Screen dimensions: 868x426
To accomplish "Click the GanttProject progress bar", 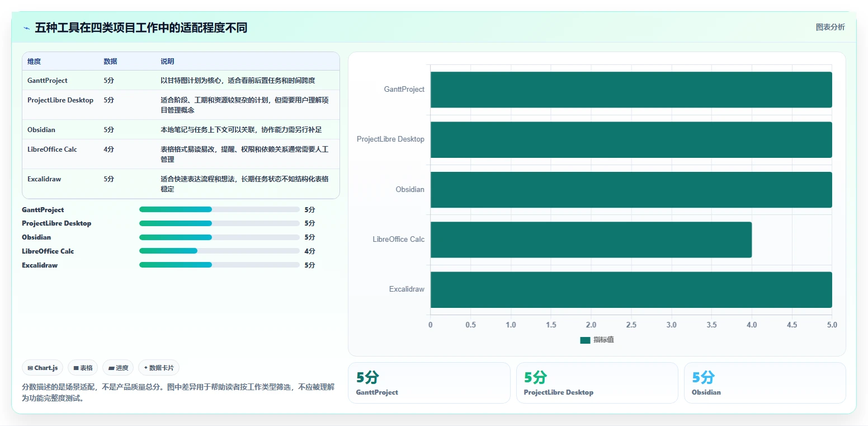I will pos(219,210).
